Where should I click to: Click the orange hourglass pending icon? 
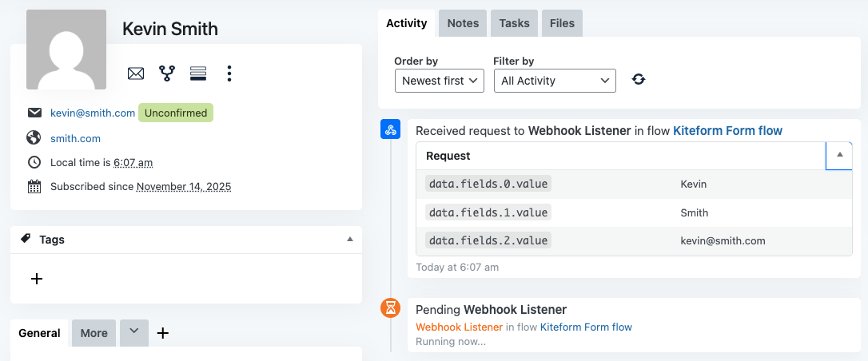pyautogui.click(x=390, y=307)
